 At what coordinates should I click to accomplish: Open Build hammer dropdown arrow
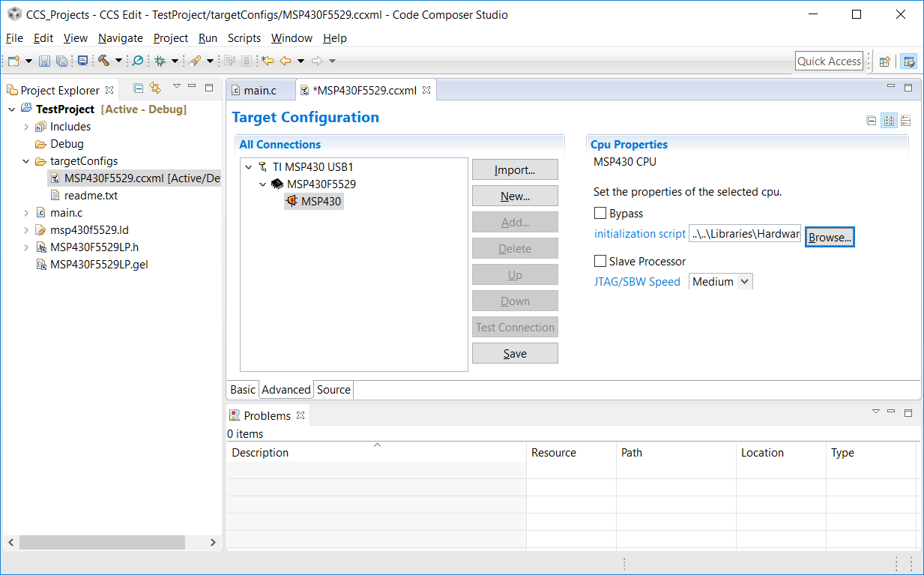coord(118,61)
